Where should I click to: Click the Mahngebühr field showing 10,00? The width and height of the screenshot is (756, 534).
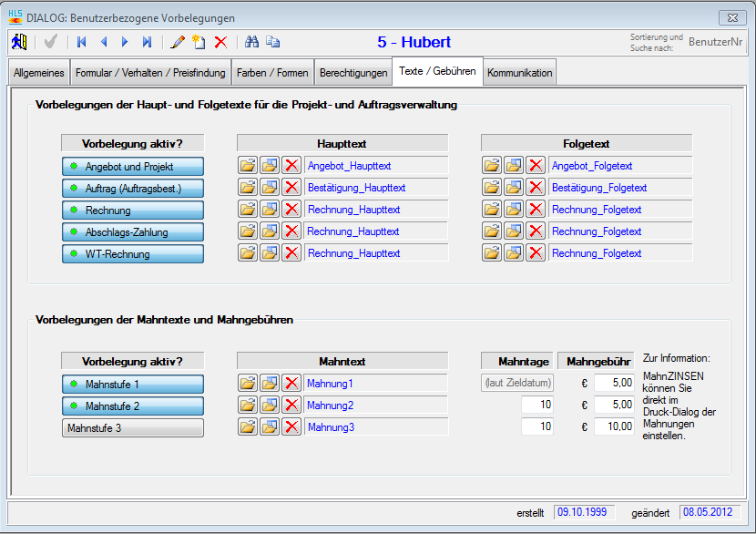click(x=614, y=427)
